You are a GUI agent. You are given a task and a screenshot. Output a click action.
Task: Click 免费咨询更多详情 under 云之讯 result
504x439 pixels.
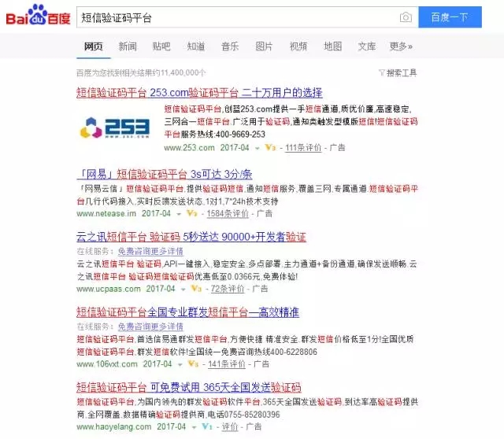(x=150, y=252)
